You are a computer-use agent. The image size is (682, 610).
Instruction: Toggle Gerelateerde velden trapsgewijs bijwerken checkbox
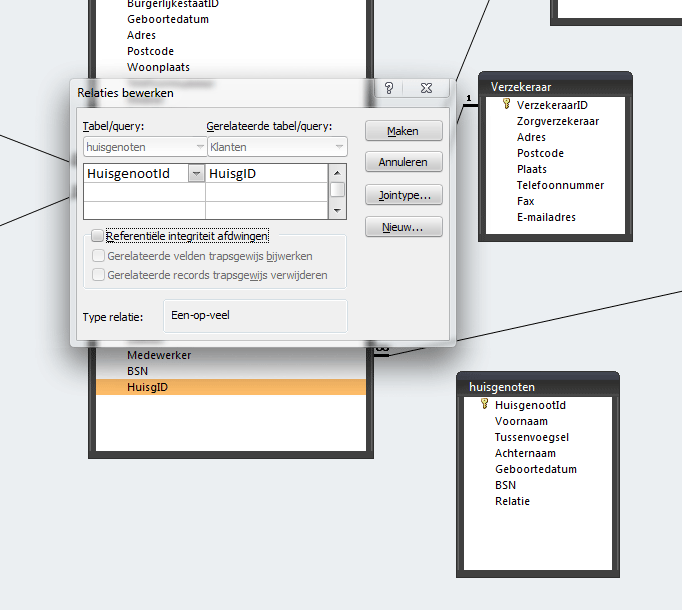(x=98, y=255)
